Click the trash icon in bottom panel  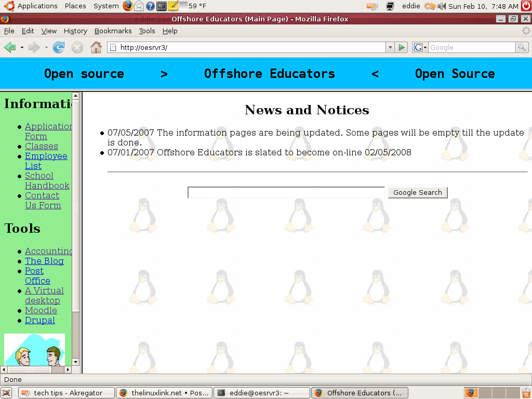pyautogui.click(x=526, y=393)
